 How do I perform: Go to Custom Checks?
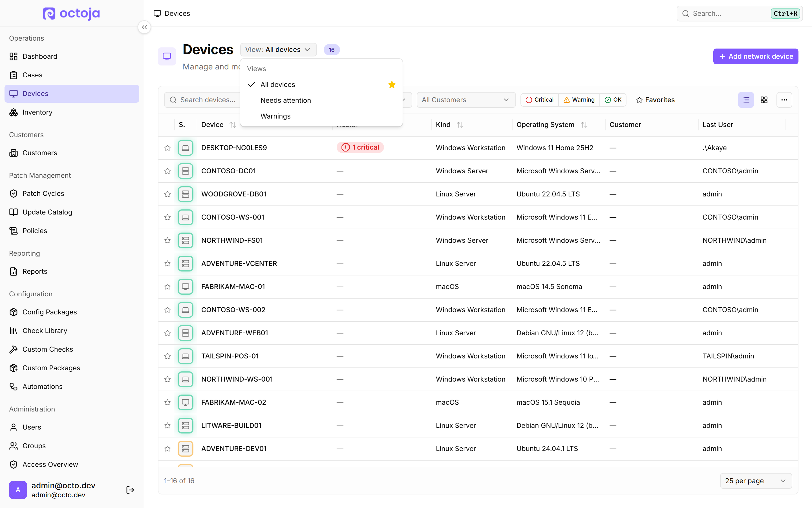click(72, 349)
